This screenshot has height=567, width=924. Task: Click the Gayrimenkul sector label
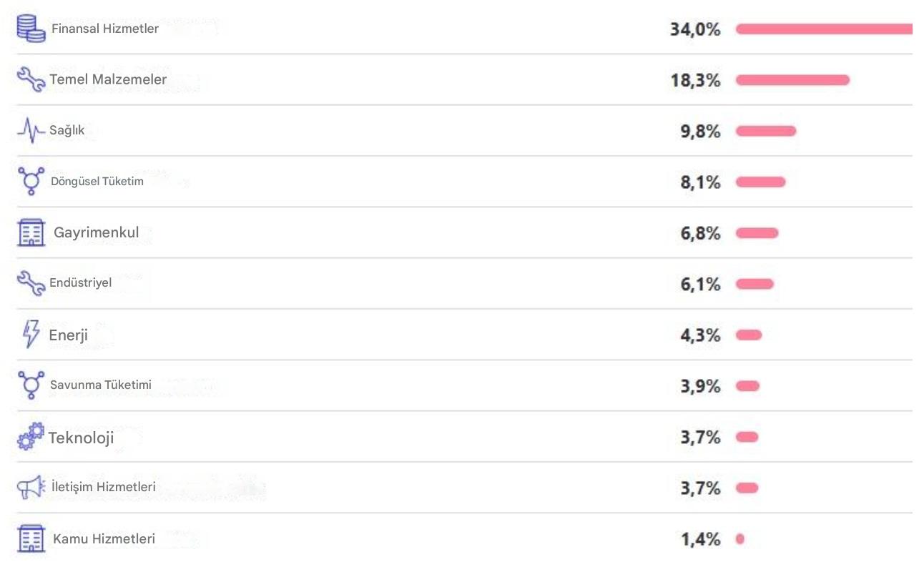[x=97, y=233]
